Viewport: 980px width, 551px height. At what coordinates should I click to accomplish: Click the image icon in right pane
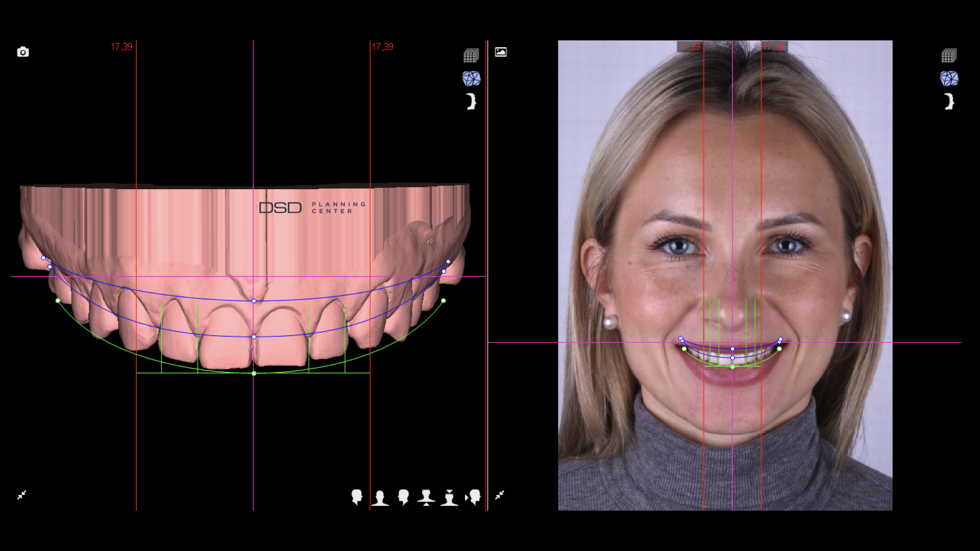501,52
